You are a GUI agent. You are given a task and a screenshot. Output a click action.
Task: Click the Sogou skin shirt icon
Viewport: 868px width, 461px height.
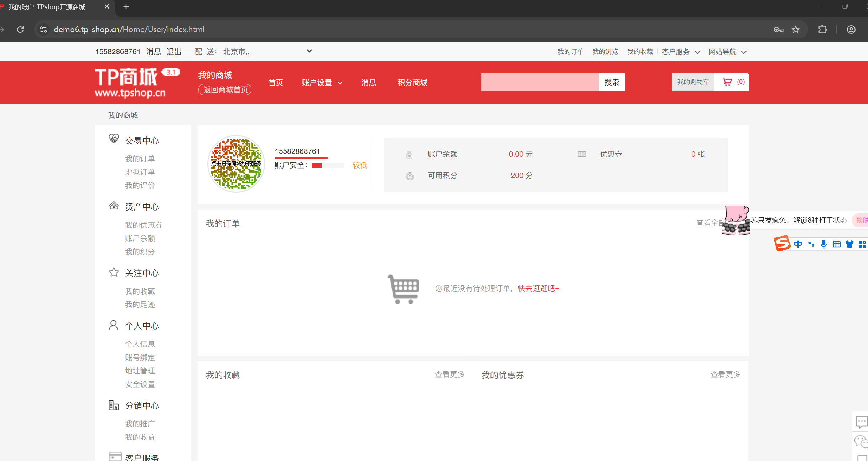click(850, 244)
